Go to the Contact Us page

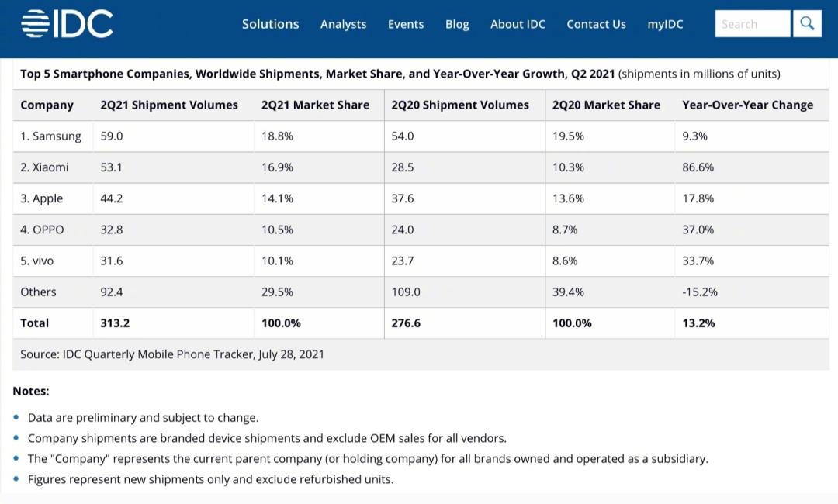596,24
